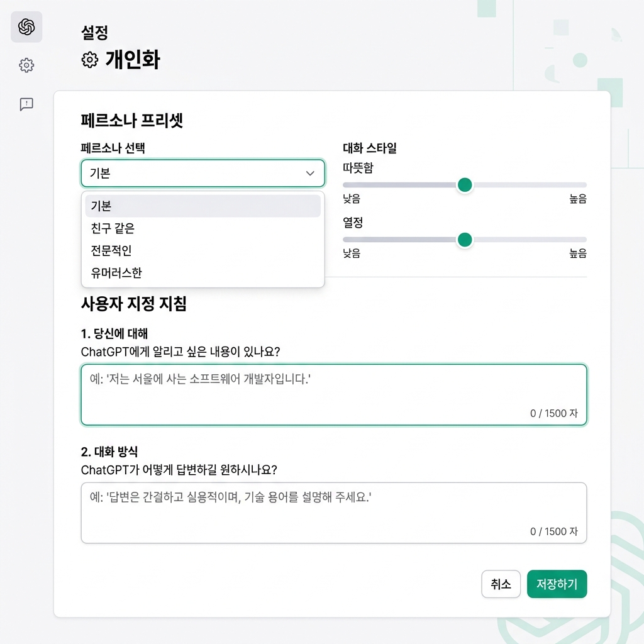Click the 따뜻함 track near 높음
The image size is (644, 644).
[566, 185]
